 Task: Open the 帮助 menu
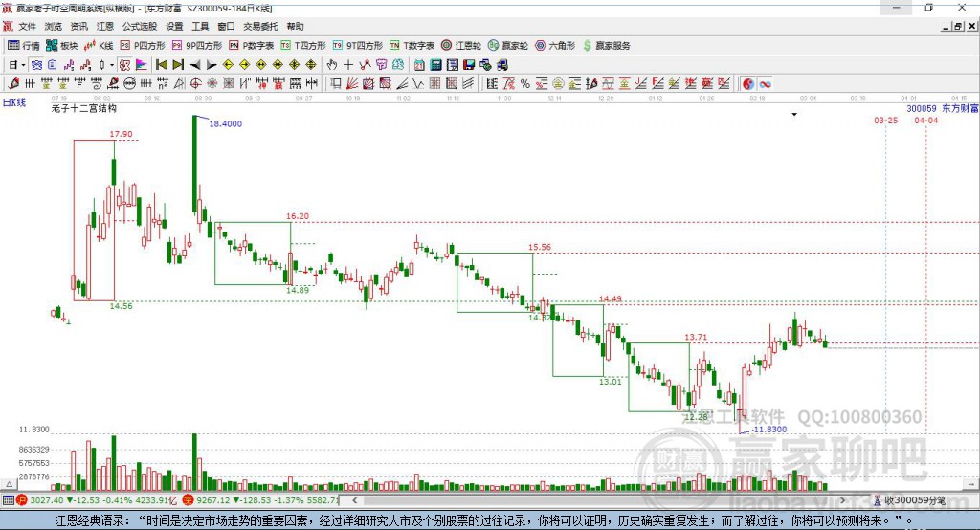(x=295, y=26)
